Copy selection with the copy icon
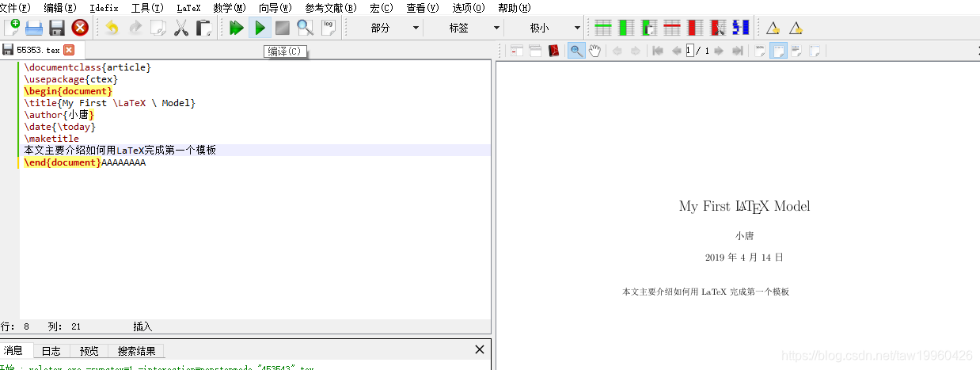The height and width of the screenshot is (370, 980). pos(158,28)
